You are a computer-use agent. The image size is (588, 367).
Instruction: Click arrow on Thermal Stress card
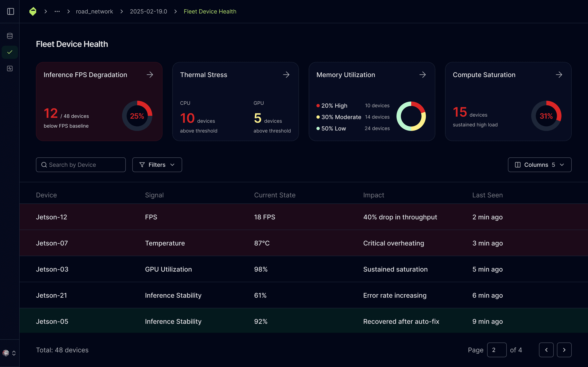(286, 75)
